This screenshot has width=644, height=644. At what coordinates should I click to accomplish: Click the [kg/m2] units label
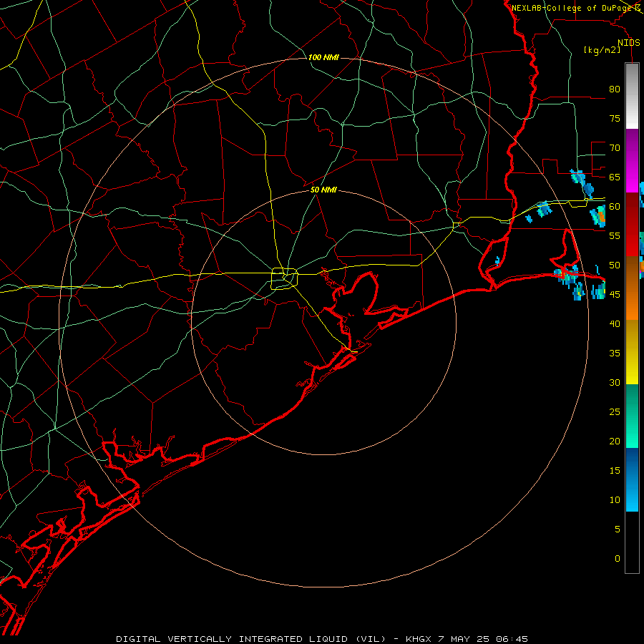[602, 50]
